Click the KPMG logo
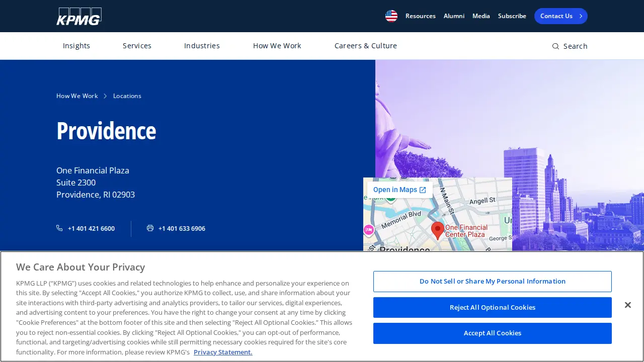Screen dimensions: 644x362 coord(79,16)
